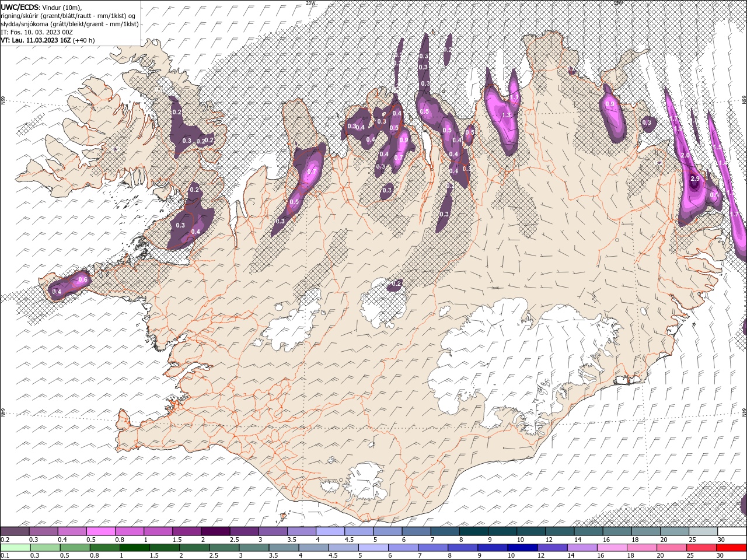Click the 2.0 value above the 2.9 maximum

[x=685, y=156]
